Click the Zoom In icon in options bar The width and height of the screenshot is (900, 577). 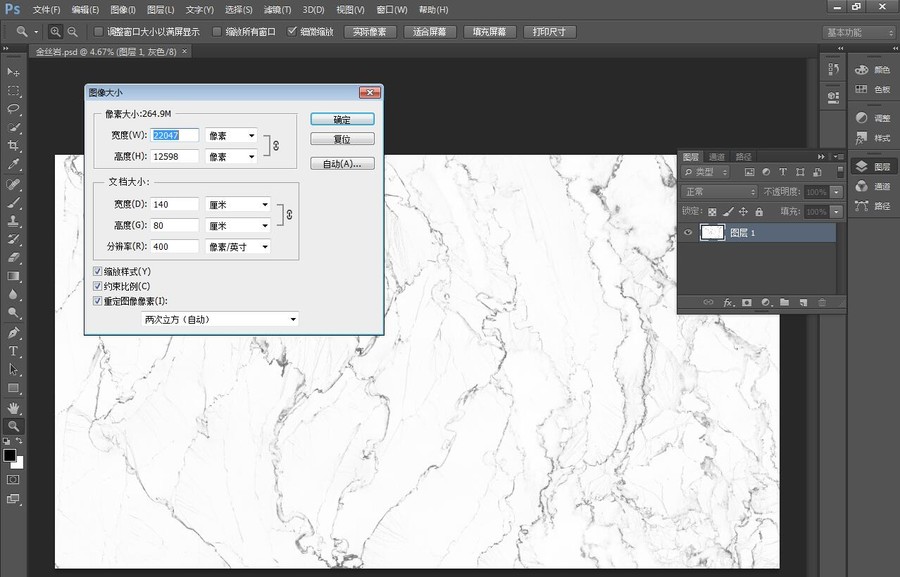[x=55, y=32]
